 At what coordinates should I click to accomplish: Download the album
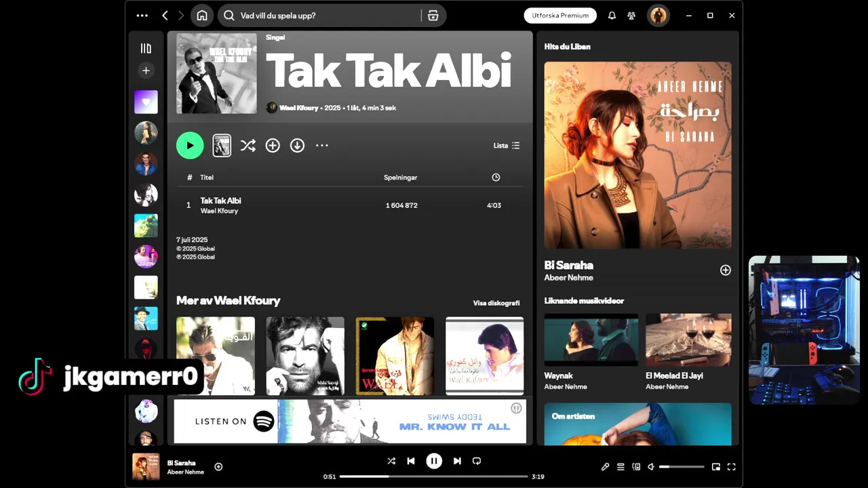click(297, 146)
